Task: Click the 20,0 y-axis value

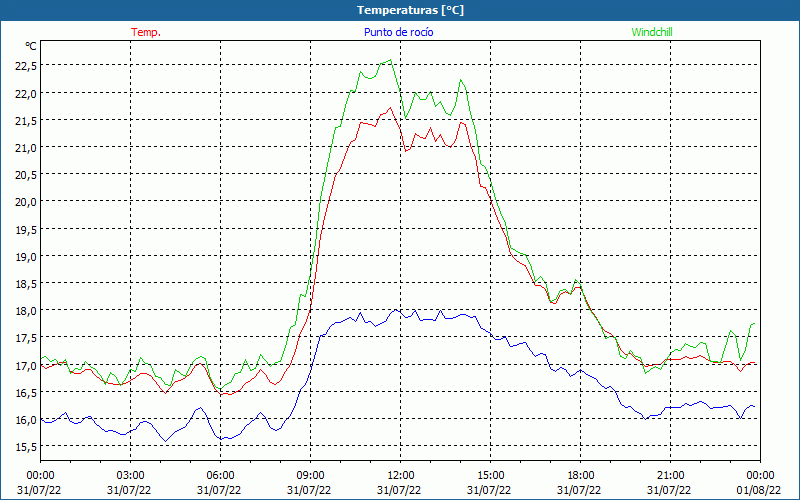Action: coord(26,202)
